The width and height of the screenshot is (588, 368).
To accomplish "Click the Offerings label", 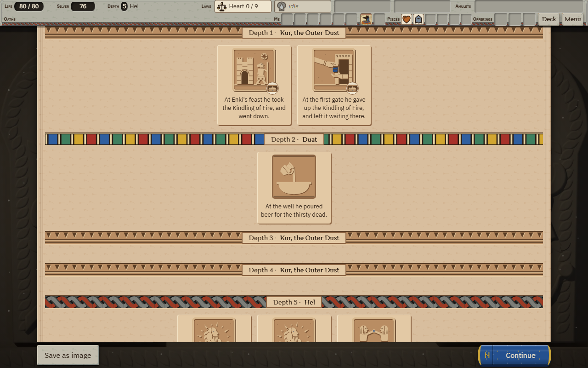I will (x=483, y=19).
